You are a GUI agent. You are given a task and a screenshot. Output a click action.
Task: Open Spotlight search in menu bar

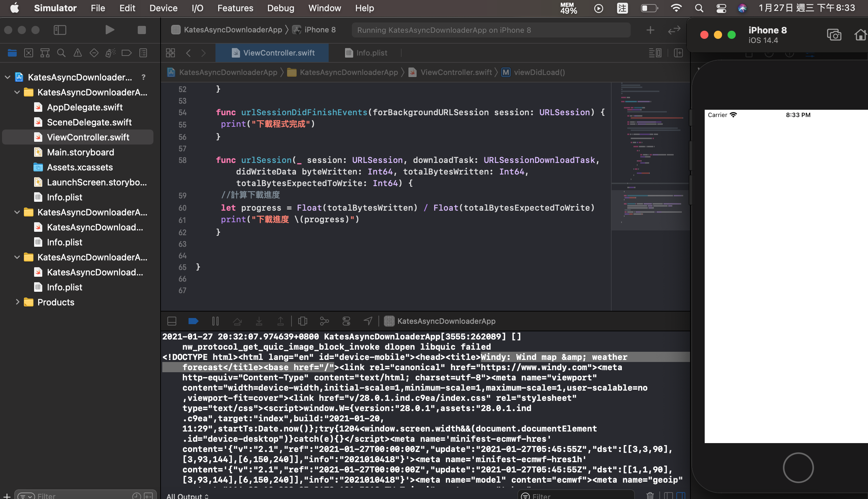[699, 8]
